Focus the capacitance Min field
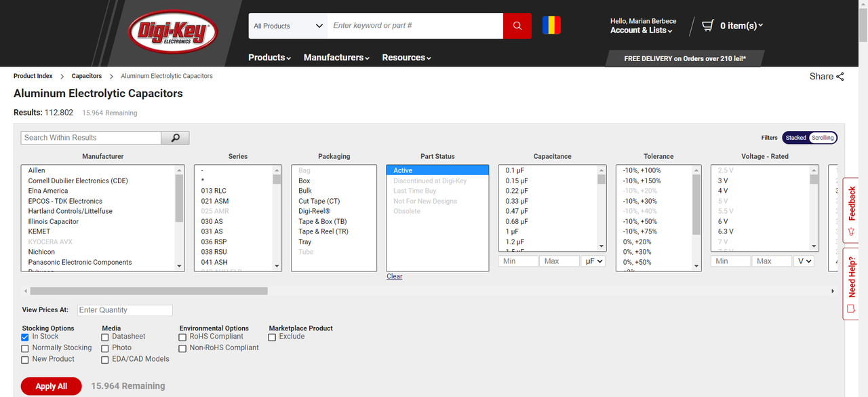The width and height of the screenshot is (868, 397). (519, 261)
